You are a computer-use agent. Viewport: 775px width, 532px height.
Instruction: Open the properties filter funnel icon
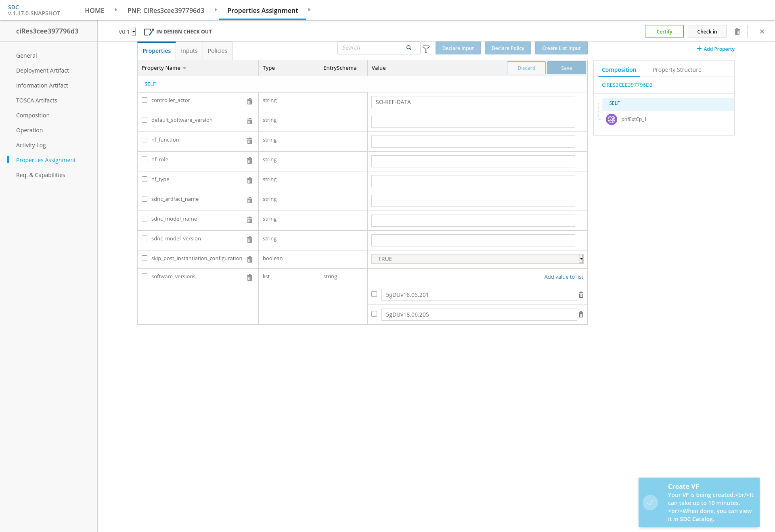pos(426,49)
